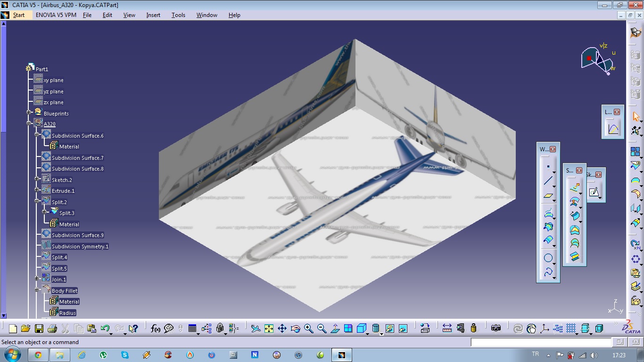The image size is (644, 362).
Task: Click the command input field in status bar
Action: click(x=541, y=342)
